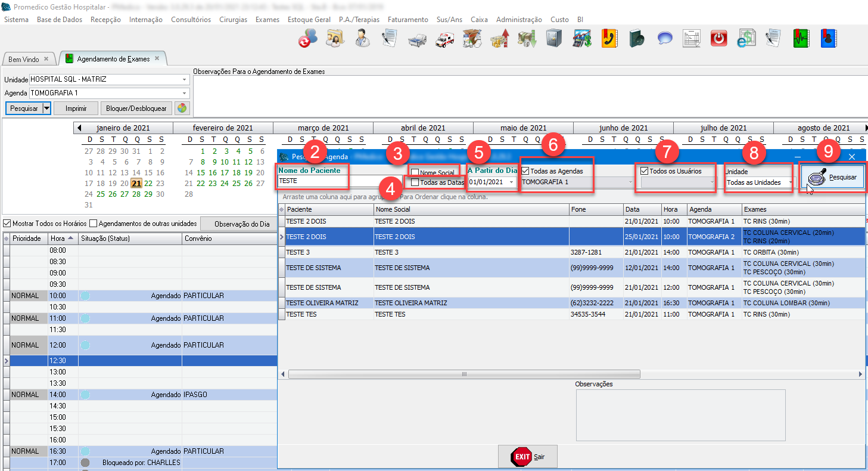
Task: Open the A Partir do Dia date picker
Action: (x=511, y=182)
